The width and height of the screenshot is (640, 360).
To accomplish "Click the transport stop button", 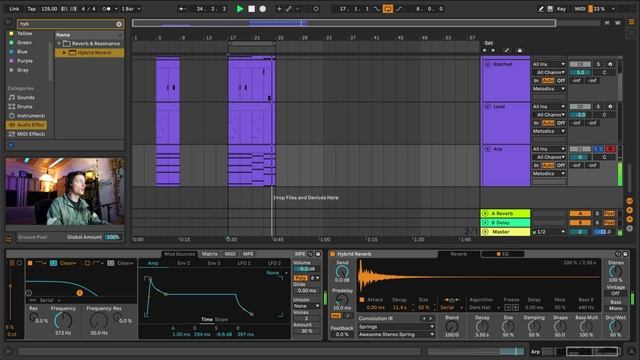I will coord(251,9).
